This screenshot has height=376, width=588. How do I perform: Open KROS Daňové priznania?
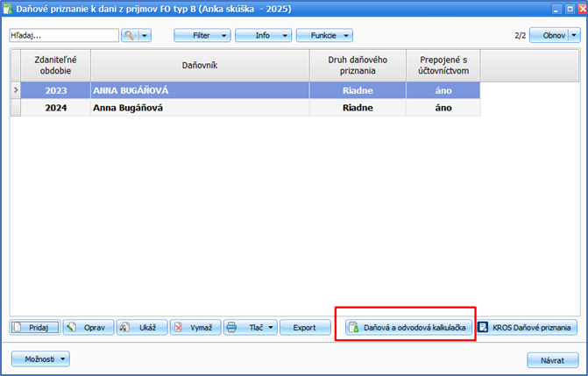tap(528, 328)
